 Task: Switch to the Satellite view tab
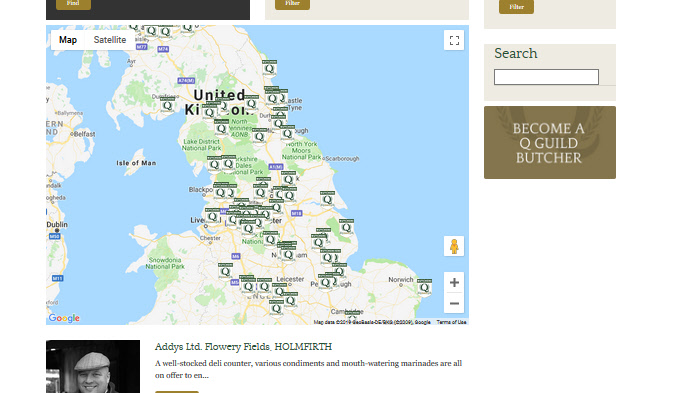110,40
